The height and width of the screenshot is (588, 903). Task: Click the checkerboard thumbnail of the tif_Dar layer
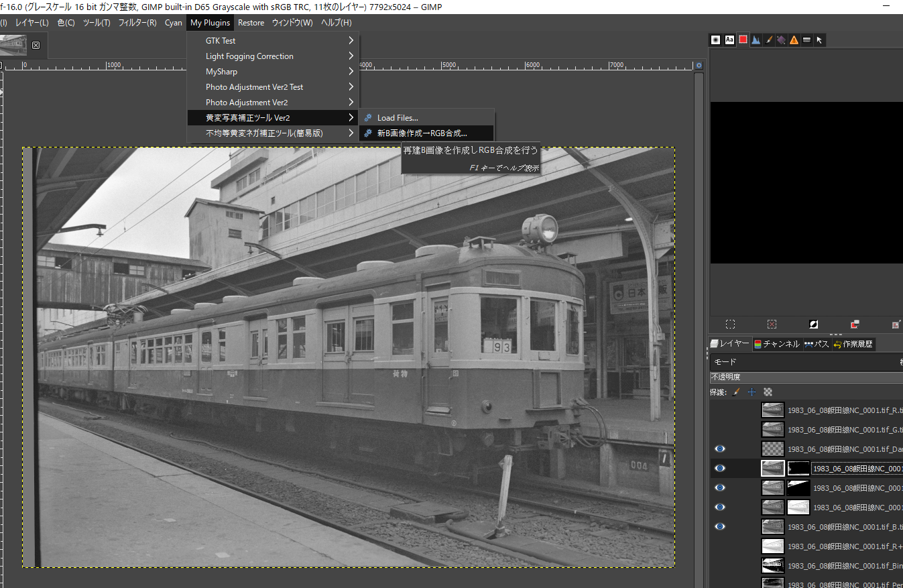[x=773, y=449]
